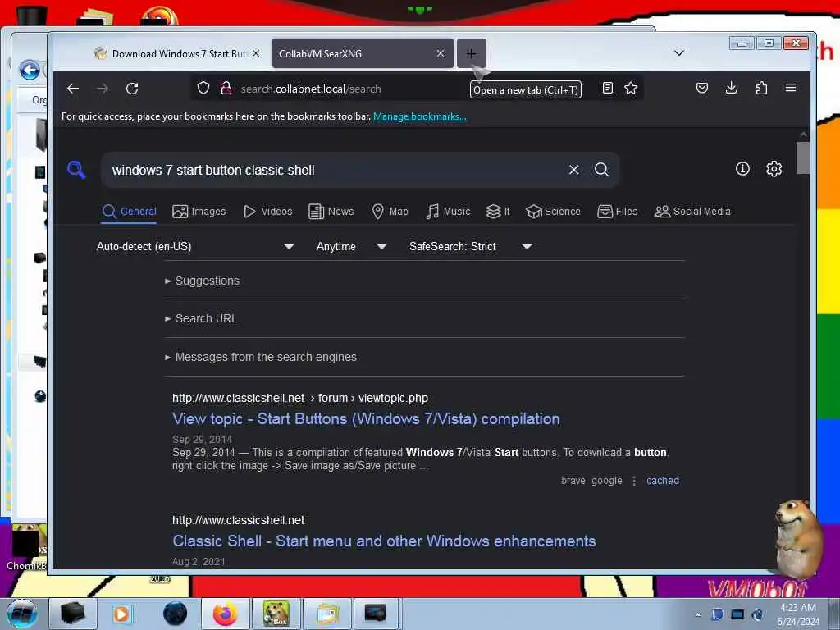This screenshot has width=840, height=630.
Task: Open the search info circle icon
Action: coord(742,169)
